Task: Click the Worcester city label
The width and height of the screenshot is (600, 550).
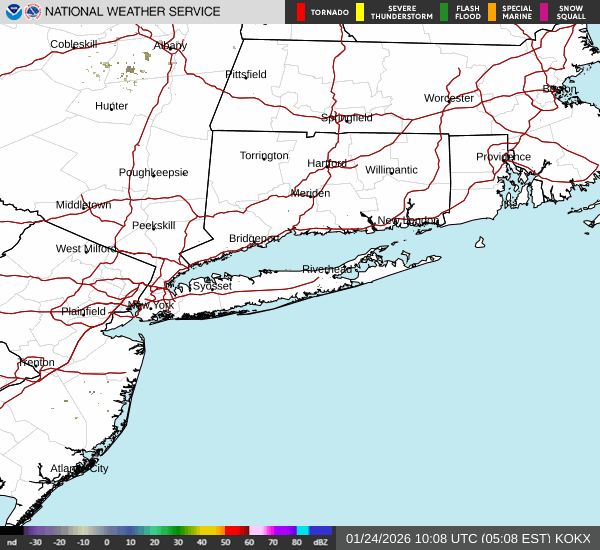Action: pyautogui.click(x=448, y=98)
